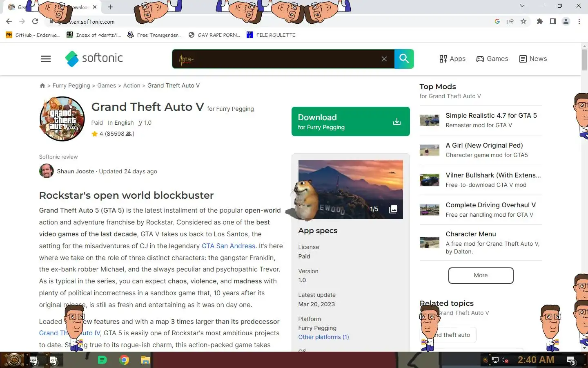This screenshot has width=588, height=368.
Task: Open A Girl (New Original Ped) mod
Action: coord(484,146)
